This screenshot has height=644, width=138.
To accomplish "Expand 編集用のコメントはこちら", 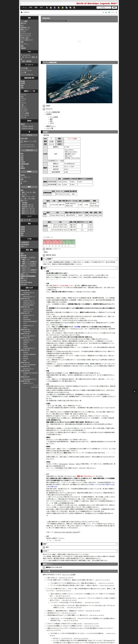I will click(44, 567).
